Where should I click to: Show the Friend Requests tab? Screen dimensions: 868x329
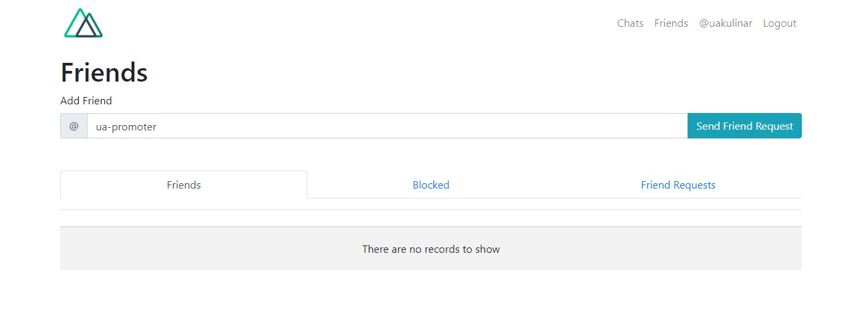[x=678, y=185]
